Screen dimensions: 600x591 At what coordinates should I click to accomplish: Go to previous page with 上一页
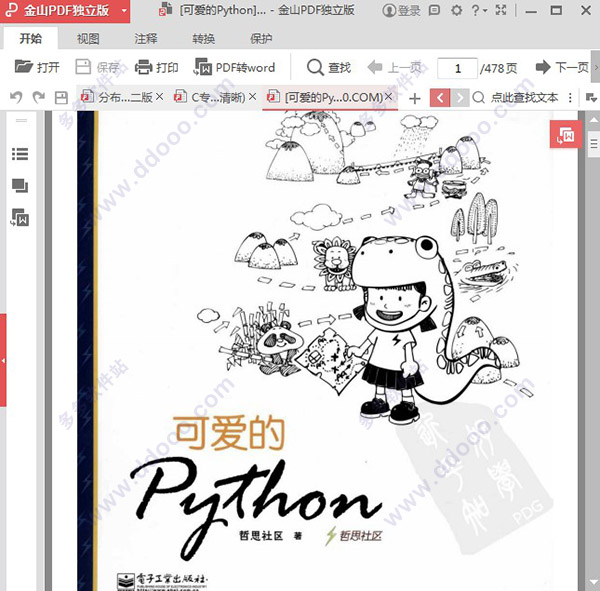click(x=395, y=67)
